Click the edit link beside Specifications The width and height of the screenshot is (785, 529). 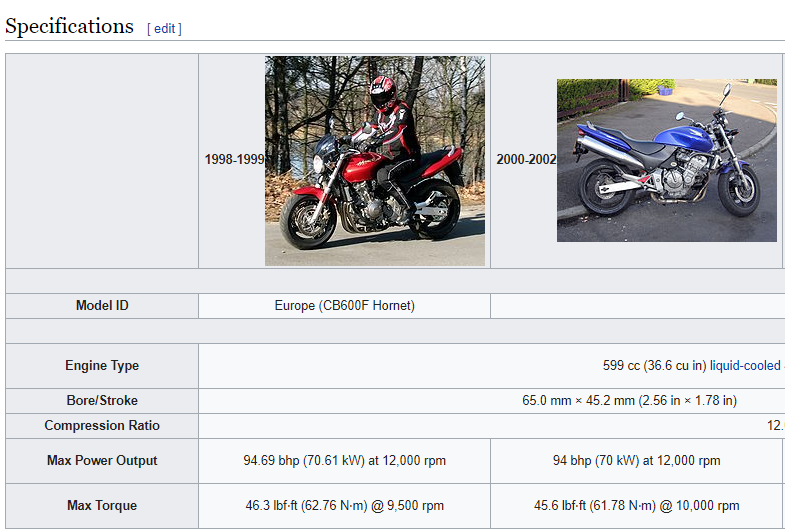164,29
